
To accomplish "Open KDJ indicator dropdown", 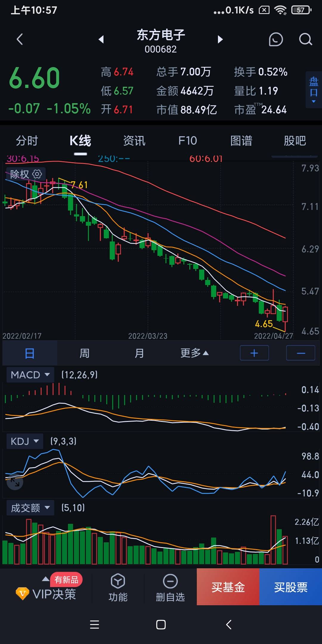I will pyautogui.click(x=25, y=441).
